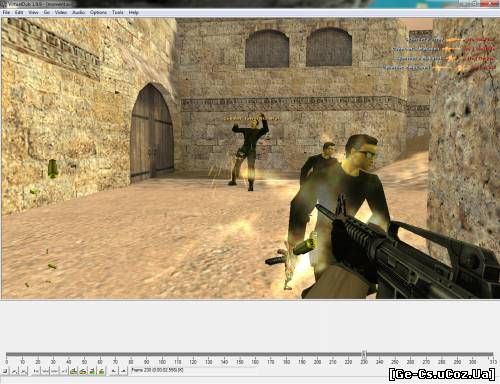Open the Options menu
This screenshot has width=500, height=384.
(98, 12)
